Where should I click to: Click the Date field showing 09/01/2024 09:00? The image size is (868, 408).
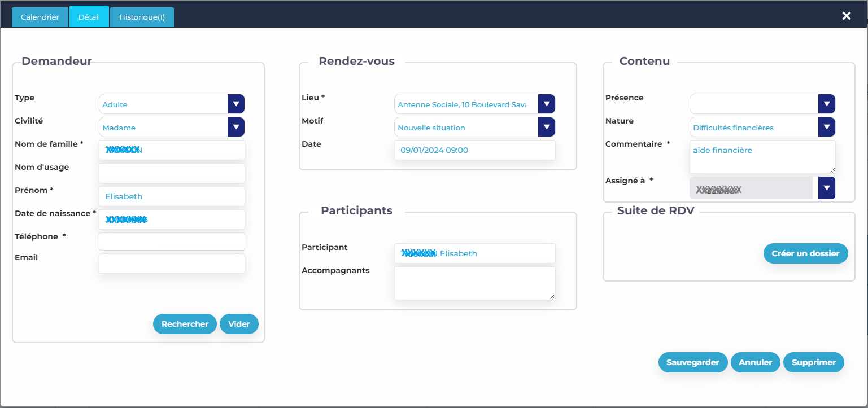[474, 150]
